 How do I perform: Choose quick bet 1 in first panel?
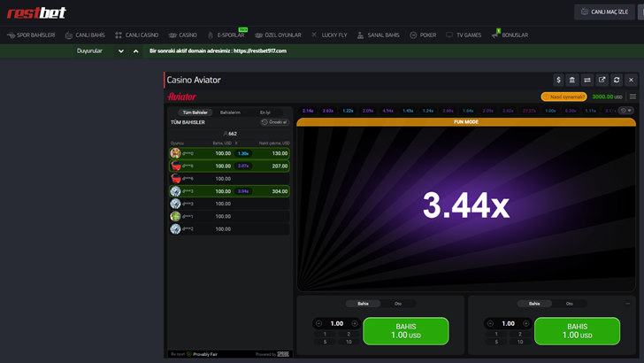click(325, 334)
